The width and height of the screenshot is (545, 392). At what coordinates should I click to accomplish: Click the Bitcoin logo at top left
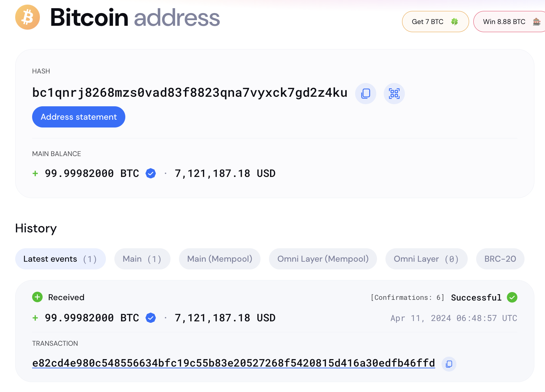tap(27, 17)
